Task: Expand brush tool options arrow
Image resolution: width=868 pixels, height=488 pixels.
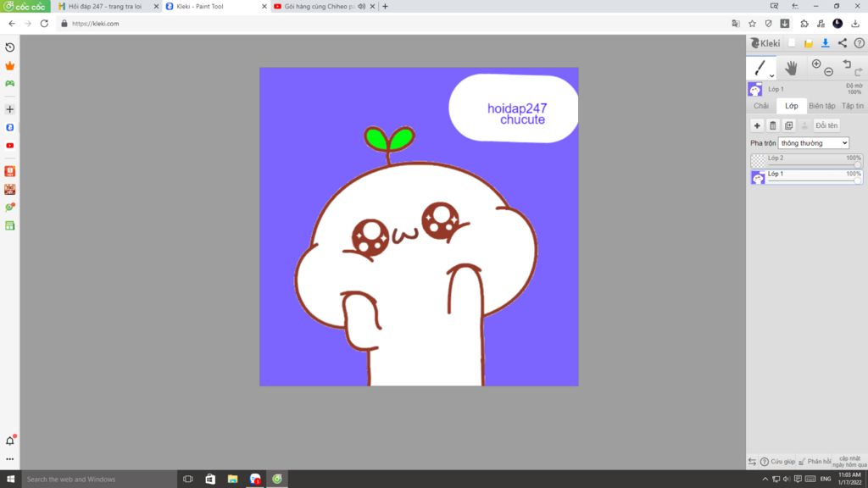Action: pos(771,75)
